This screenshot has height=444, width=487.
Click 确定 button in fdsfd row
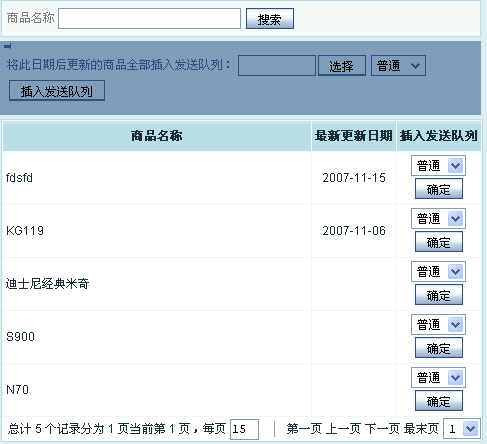pos(439,189)
